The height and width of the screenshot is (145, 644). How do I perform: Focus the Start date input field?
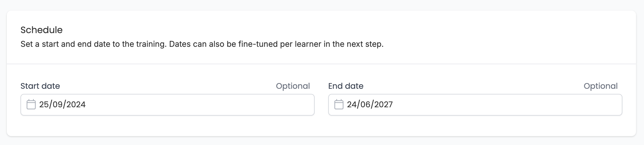click(168, 105)
